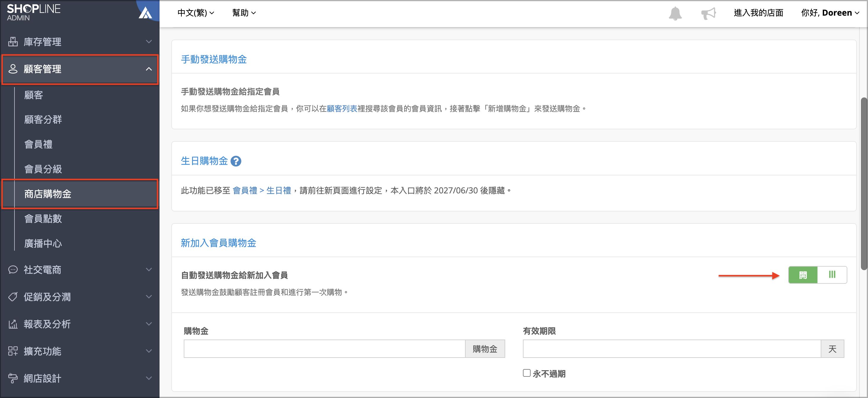
Task: Open the announcements megaphone icon
Action: pyautogui.click(x=708, y=14)
